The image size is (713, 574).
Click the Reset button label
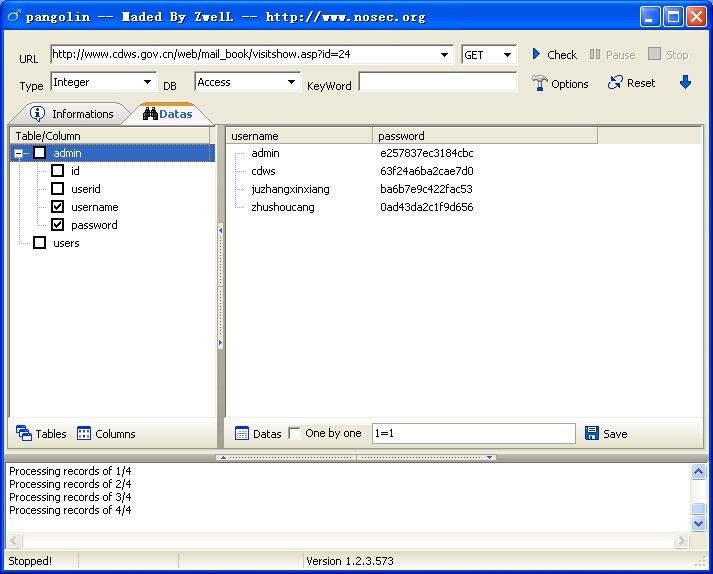pyautogui.click(x=641, y=83)
